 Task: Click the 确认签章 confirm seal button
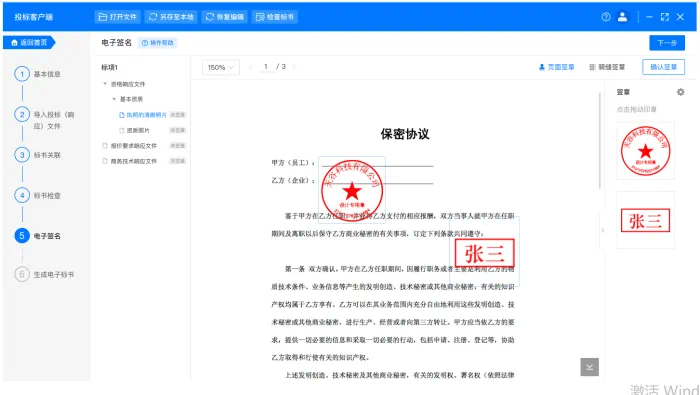click(x=663, y=67)
